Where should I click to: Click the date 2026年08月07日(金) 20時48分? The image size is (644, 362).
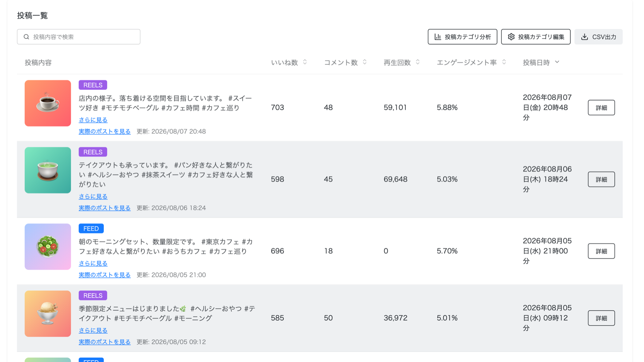pyautogui.click(x=547, y=107)
